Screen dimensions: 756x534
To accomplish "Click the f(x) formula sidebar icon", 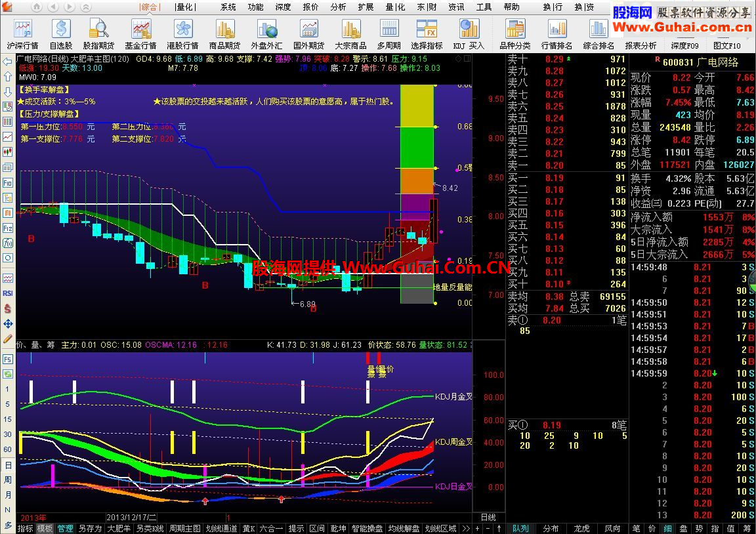I will point(7,243).
